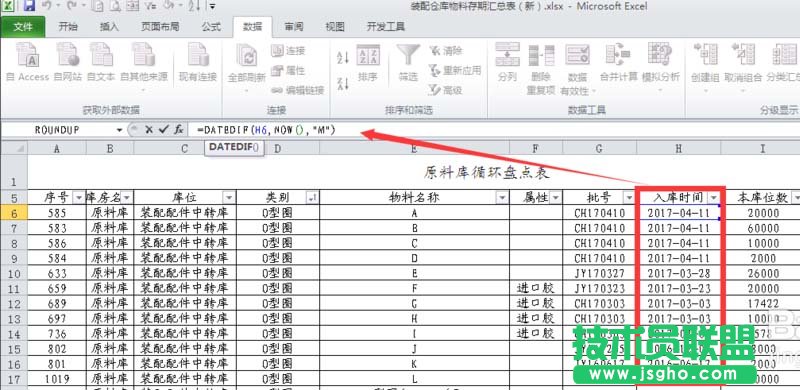800x390 pixels.
Task: Switch to the View (视图) tab
Action: [335, 27]
